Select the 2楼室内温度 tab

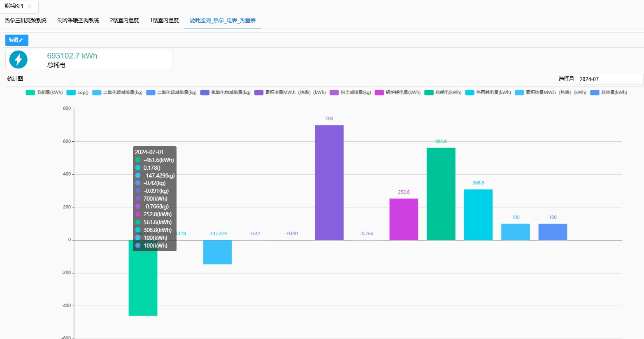pyautogui.click(x=124, y=20)
